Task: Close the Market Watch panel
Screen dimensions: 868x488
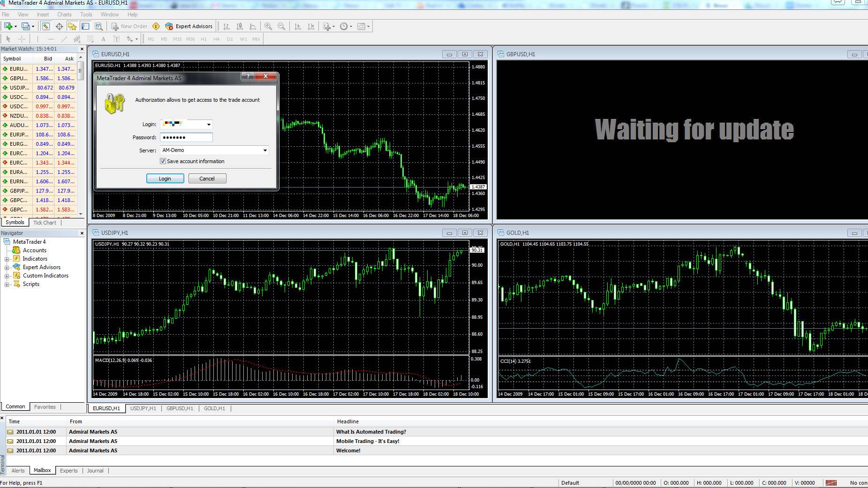Action: [x=82, y=49]
